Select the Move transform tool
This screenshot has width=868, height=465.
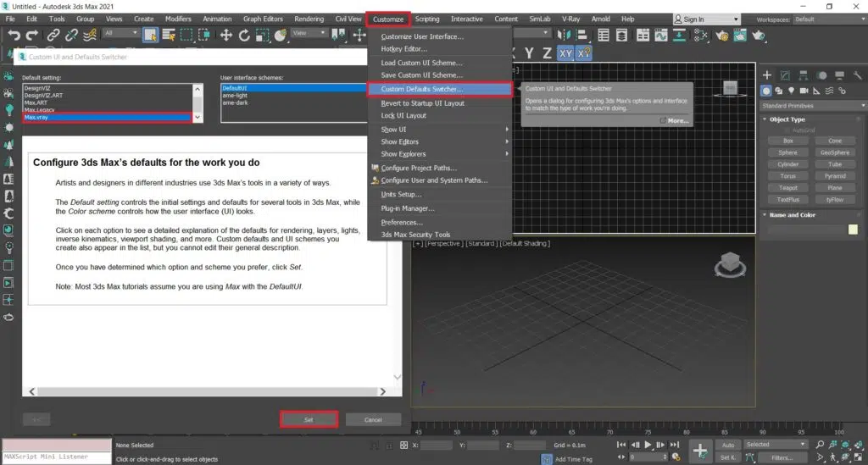[x=225, y=35]
